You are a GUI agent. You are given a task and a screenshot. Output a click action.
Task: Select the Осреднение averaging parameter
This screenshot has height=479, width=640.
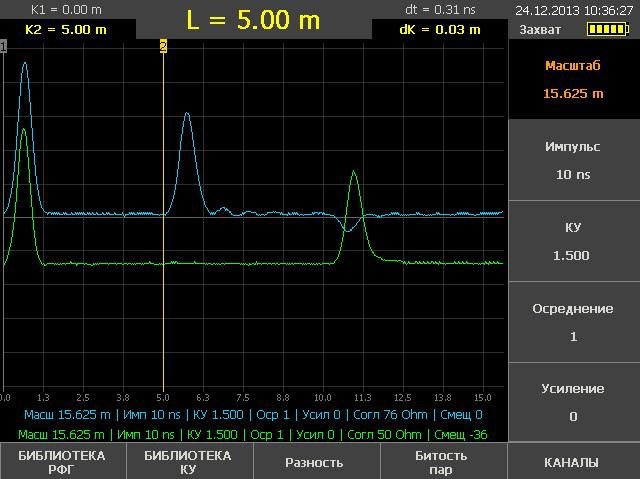coord(573,322)
